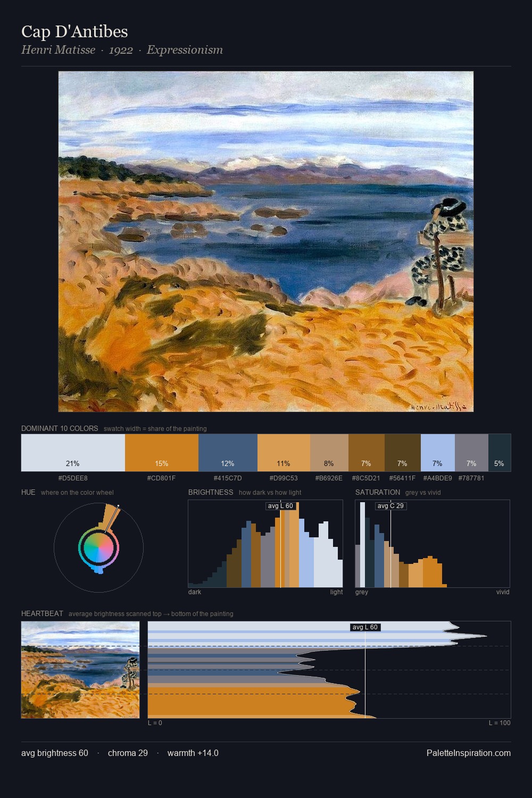
Task: Click the "BRIGHTNESS" section heading
Action: click(x=211, y=492)
